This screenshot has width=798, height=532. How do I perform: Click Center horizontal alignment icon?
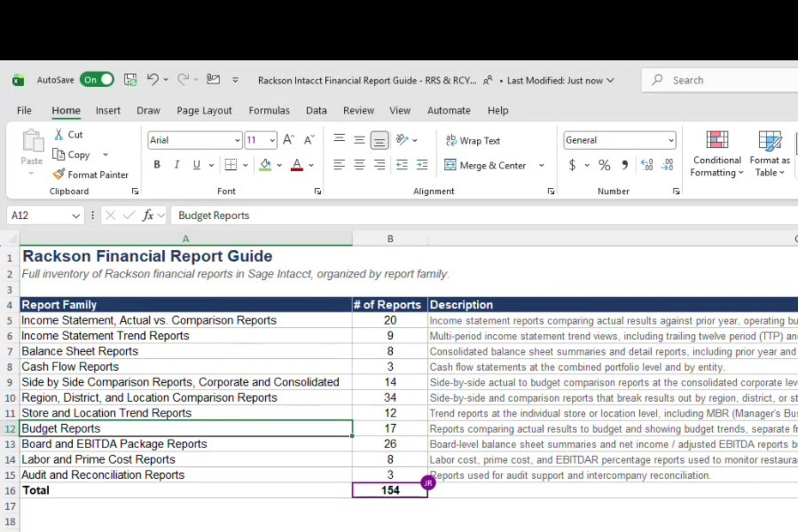point(359,165)
